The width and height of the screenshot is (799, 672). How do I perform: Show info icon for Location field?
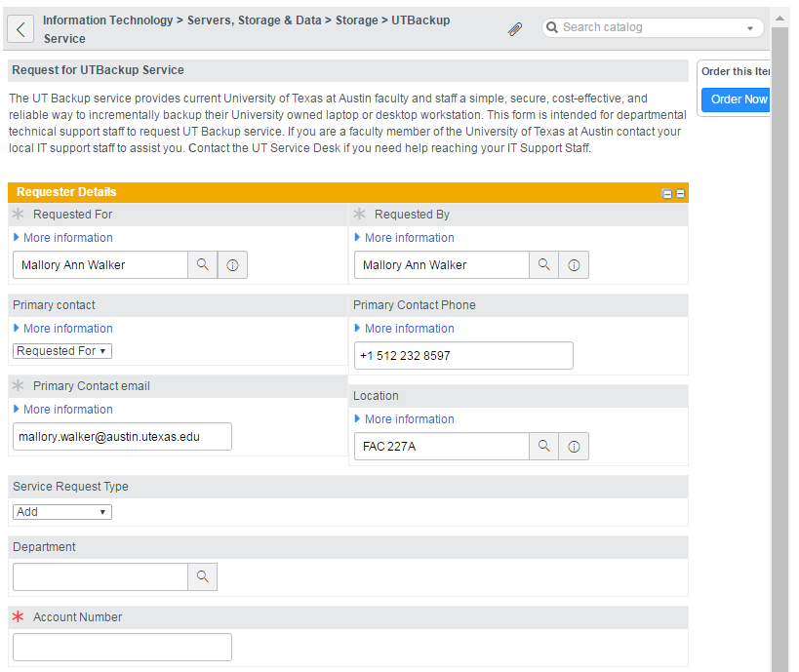[574, 447]
